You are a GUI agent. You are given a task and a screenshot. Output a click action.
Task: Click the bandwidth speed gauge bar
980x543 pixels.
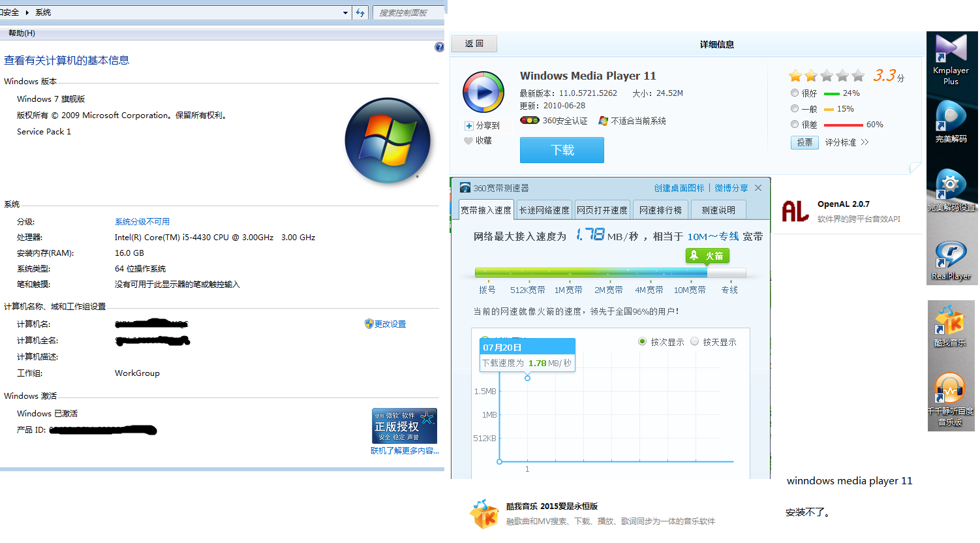click(x=610, y=273)
